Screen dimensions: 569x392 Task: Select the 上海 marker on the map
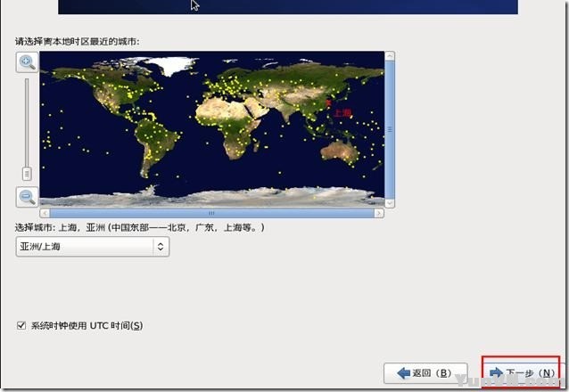click(x=328, y=103)
